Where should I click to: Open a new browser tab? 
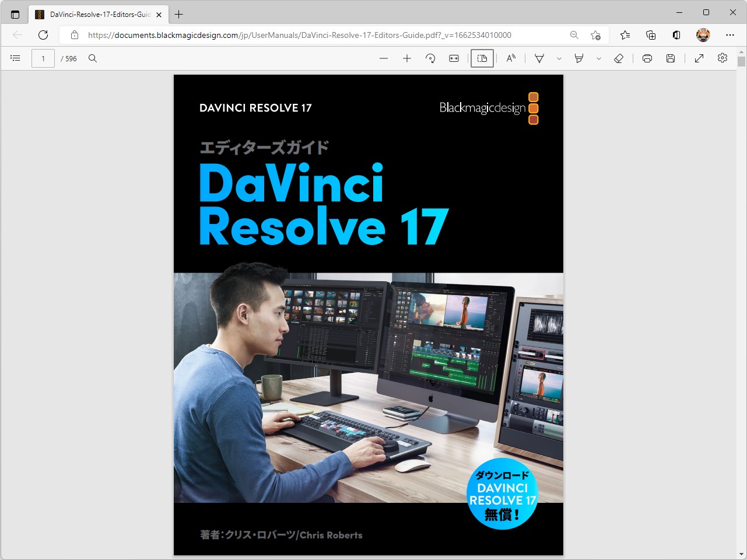[179, 13]
